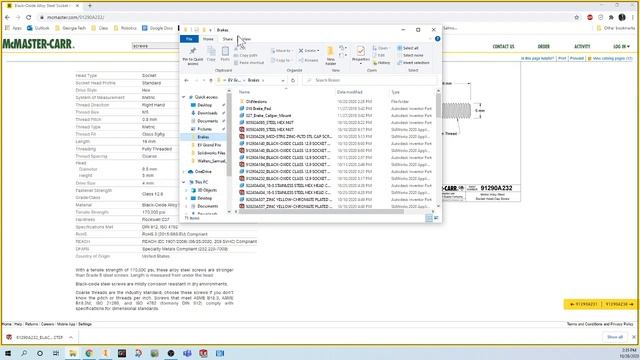
Task: Reload the McMaster-Carr page in Chrome
Action: (29, 18)
